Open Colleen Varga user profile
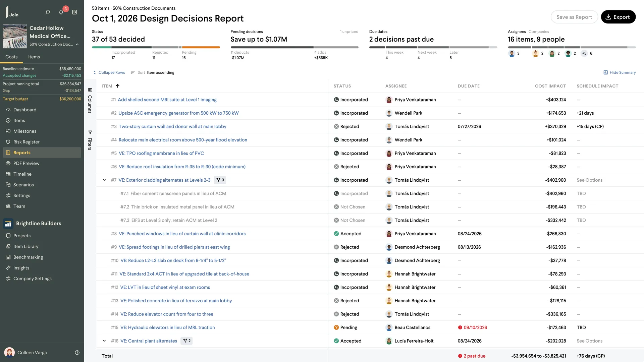 (25, 353)
